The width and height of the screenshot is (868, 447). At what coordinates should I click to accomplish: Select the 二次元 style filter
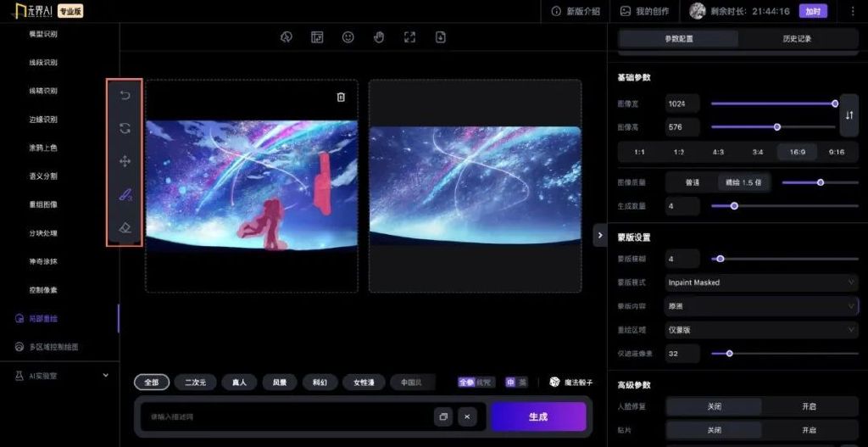click(x=195, y=383)
